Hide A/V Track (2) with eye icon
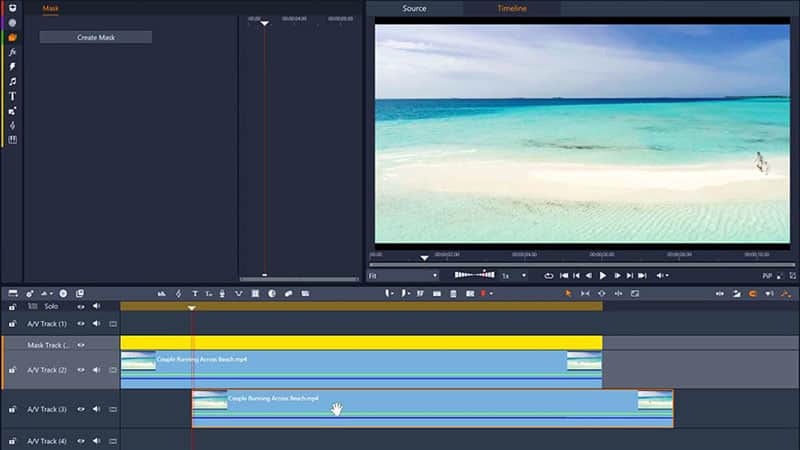Image resolution: width=800 pixels, height=450 pixels. (81, 370)
